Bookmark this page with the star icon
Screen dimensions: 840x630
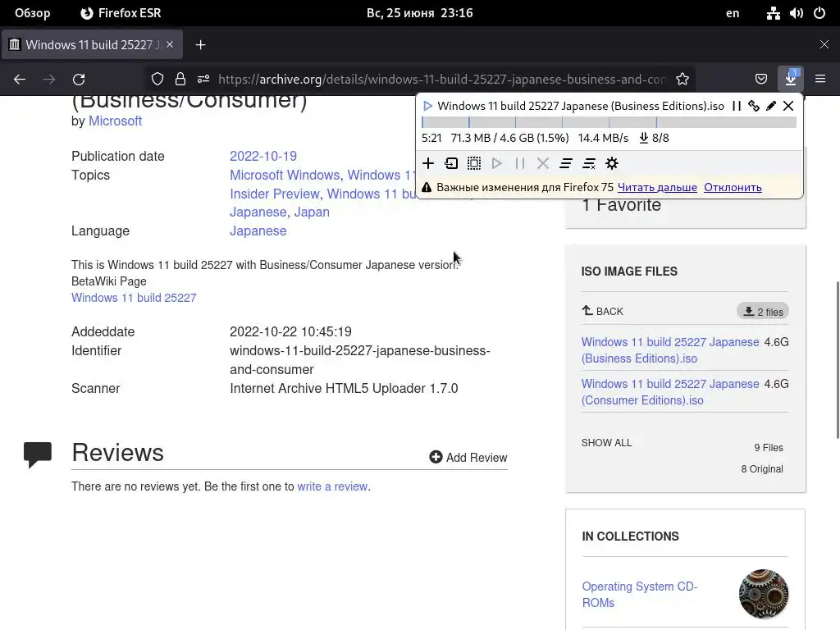[x=682, y=80]
